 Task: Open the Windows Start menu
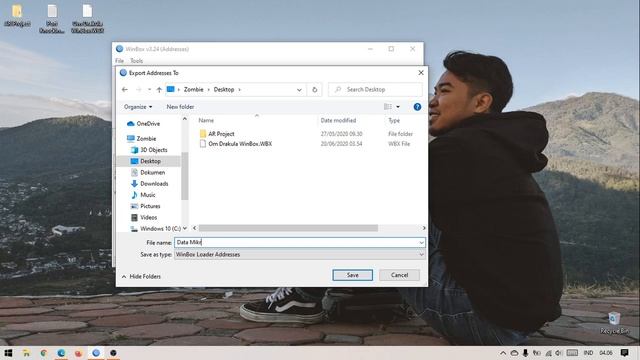tap(8, 353)
